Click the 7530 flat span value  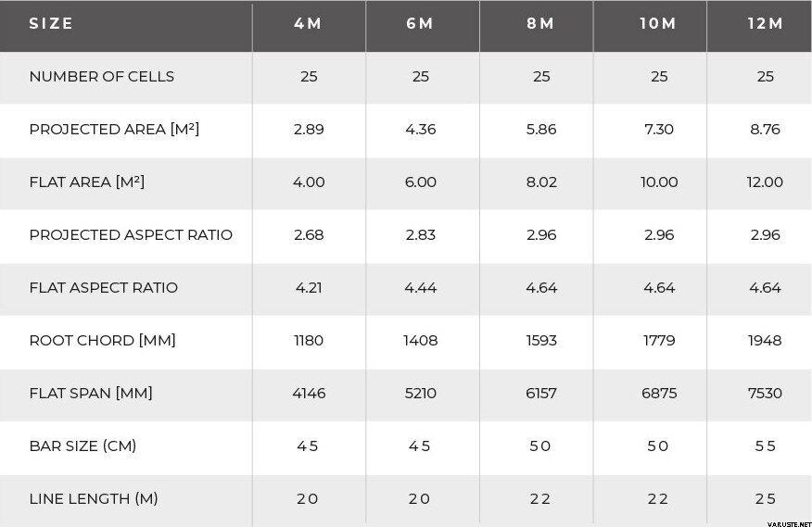point(765,394)
